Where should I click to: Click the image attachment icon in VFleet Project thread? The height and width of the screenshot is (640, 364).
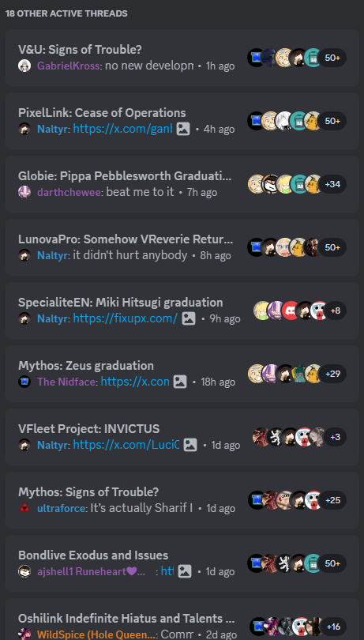(x=190, y=445)
